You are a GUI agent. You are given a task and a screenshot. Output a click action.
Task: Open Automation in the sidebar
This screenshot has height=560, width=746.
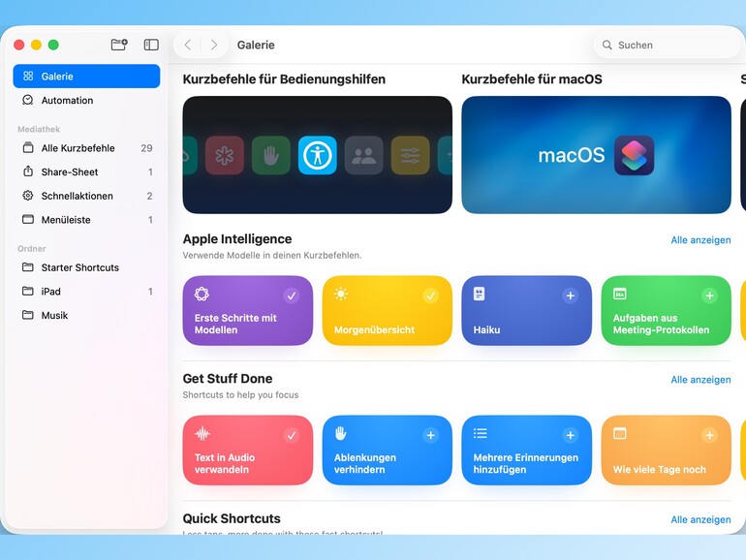tap(86, 101)
